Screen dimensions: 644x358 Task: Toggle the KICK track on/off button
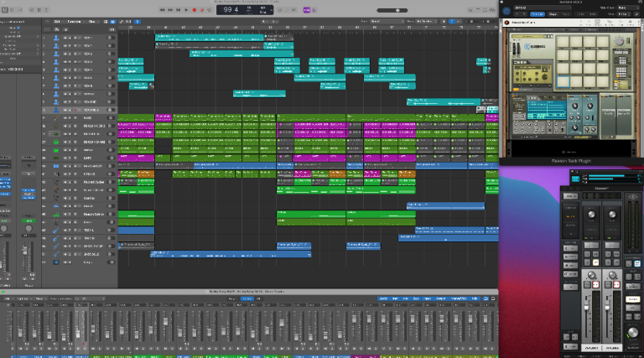coord(111,118)
